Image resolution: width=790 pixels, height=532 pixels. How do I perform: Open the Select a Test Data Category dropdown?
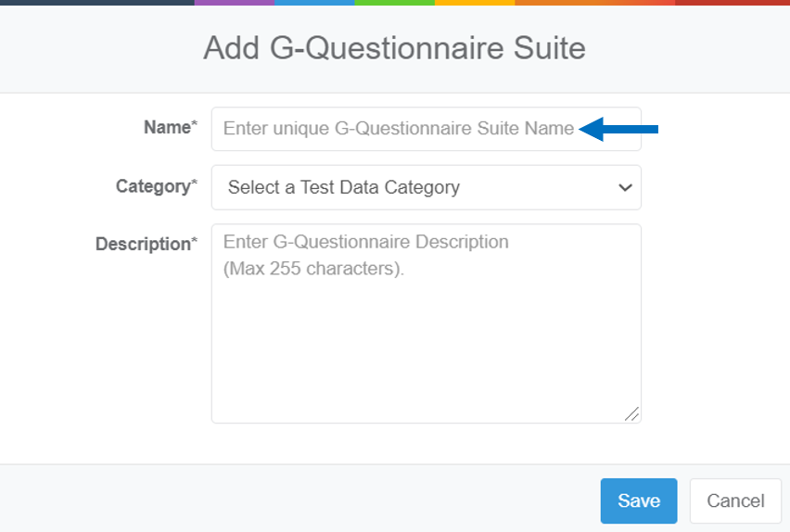(x=427, y=187)
